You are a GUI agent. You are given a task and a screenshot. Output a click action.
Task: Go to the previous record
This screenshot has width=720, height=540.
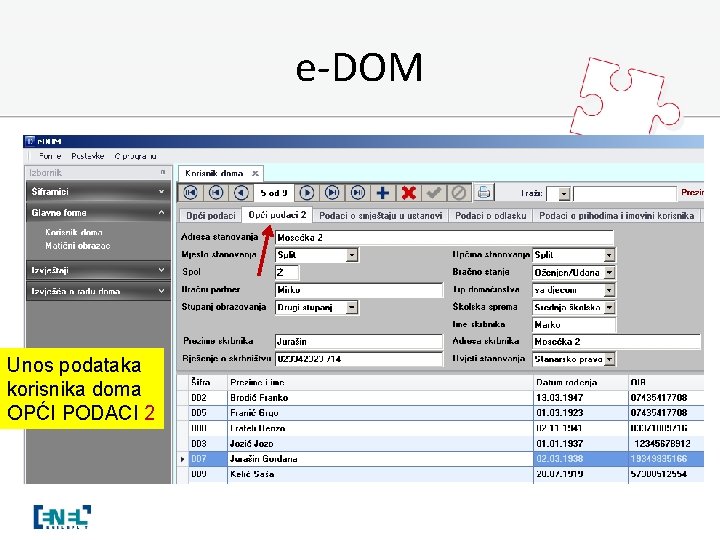(241, 192)
